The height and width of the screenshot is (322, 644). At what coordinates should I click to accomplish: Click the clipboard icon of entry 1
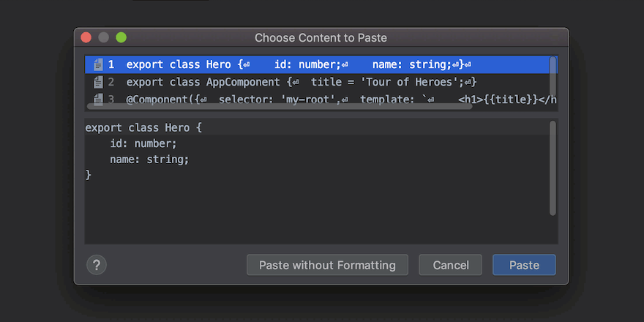coord(98,64)
